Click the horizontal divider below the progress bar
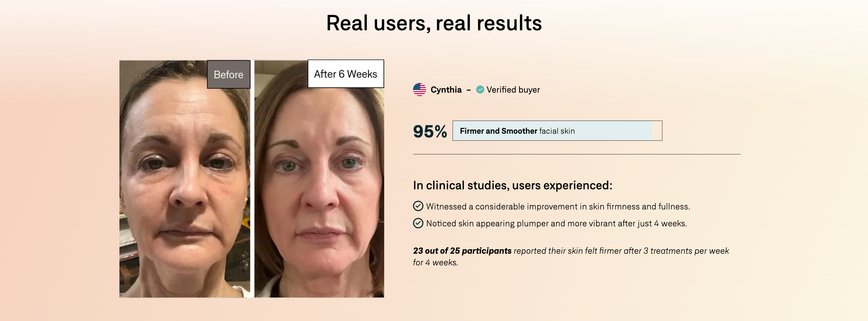 [x=576, y=154]
